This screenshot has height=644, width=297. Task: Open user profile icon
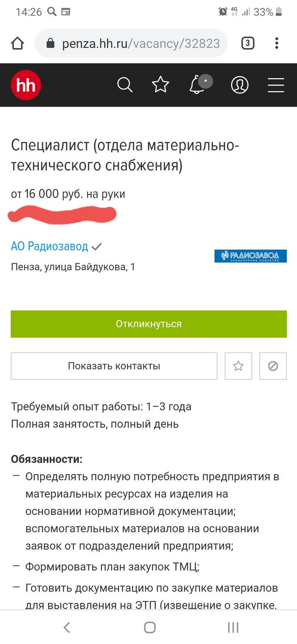tap(239, 85)
